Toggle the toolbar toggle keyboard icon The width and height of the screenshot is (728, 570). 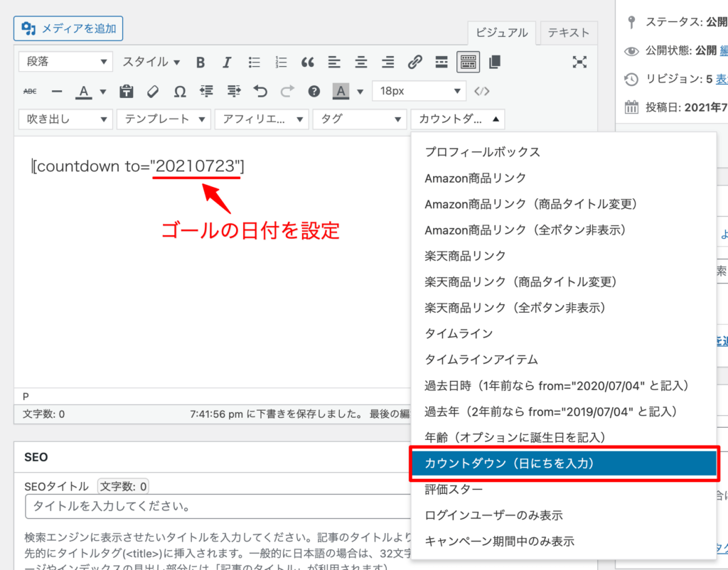[x=468, y=63]
